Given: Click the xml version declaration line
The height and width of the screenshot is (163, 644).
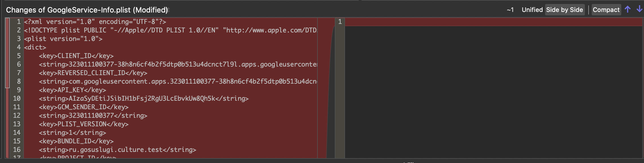Looking at the screenshot, I should [95, 22].
